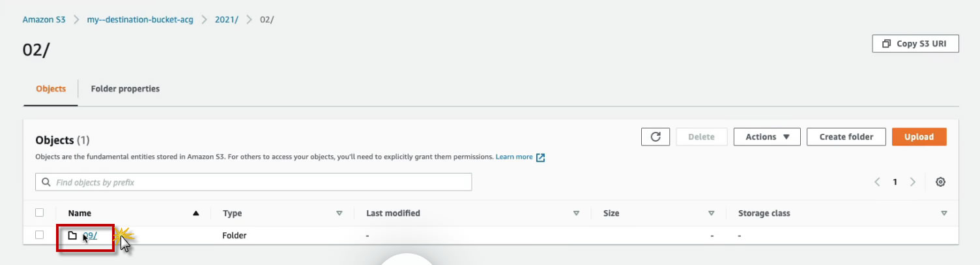Select the Objects tab
The height and width of the screenshot is (265, 980).
(51, 89)
